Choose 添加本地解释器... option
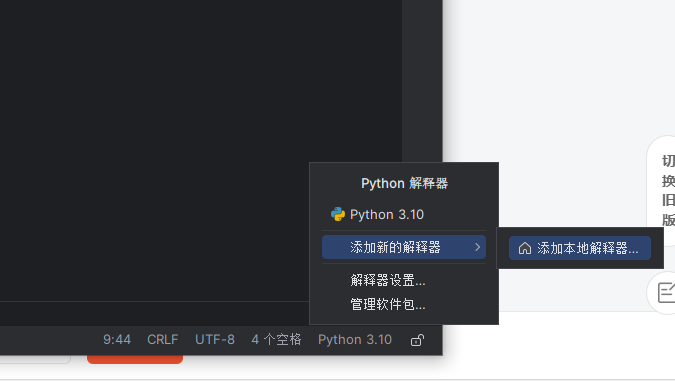Viewport: 675px width, 381px height. click(579, 248)
